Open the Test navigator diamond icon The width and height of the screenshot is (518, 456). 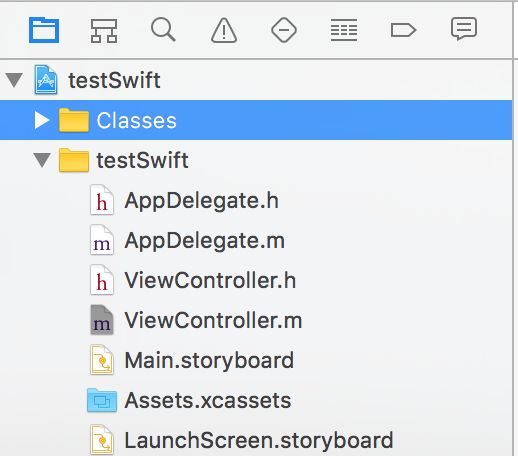pos(284,30)
